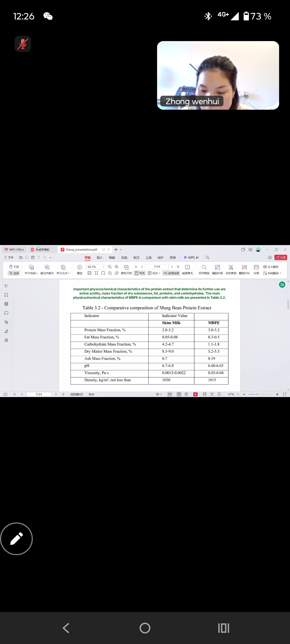Click the page number field in status bar
290x644 pixels.
pos(39,394)
